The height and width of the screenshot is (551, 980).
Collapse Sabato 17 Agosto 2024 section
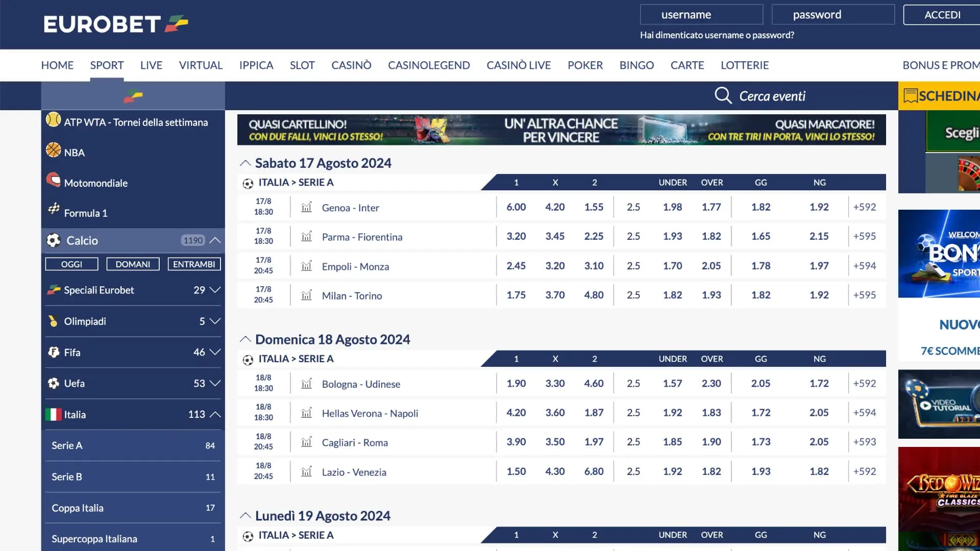pyautogui.click(x=245, y=163)
